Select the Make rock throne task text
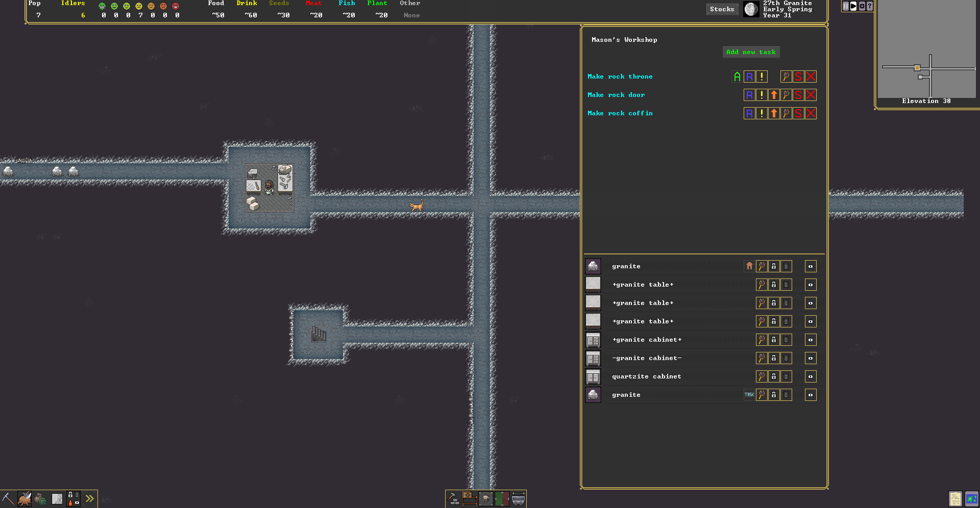The width and height of the screenshot is (980, 508). coord(620,77)
